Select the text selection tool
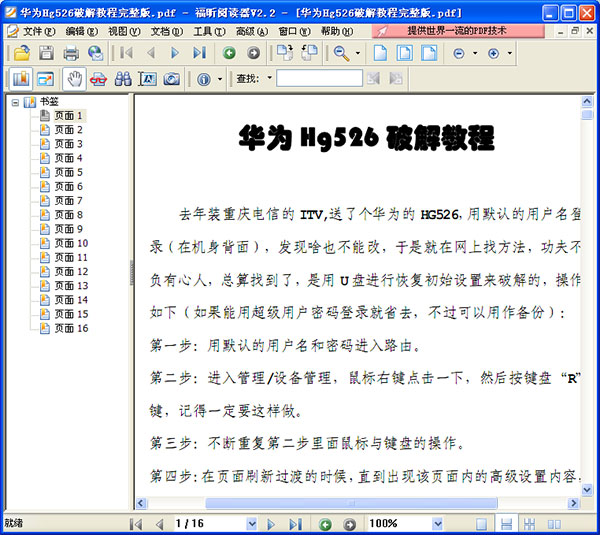The height and width of the screenshot is (535, 600). point(147,79)
